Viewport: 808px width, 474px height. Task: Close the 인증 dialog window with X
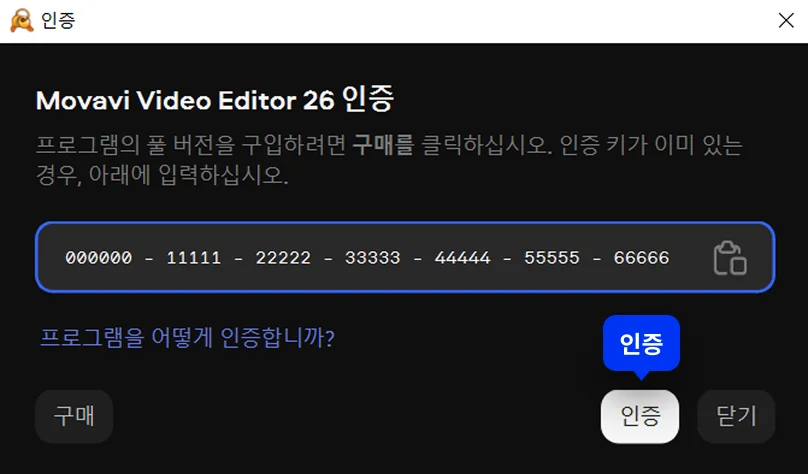(x=786, y=21)
